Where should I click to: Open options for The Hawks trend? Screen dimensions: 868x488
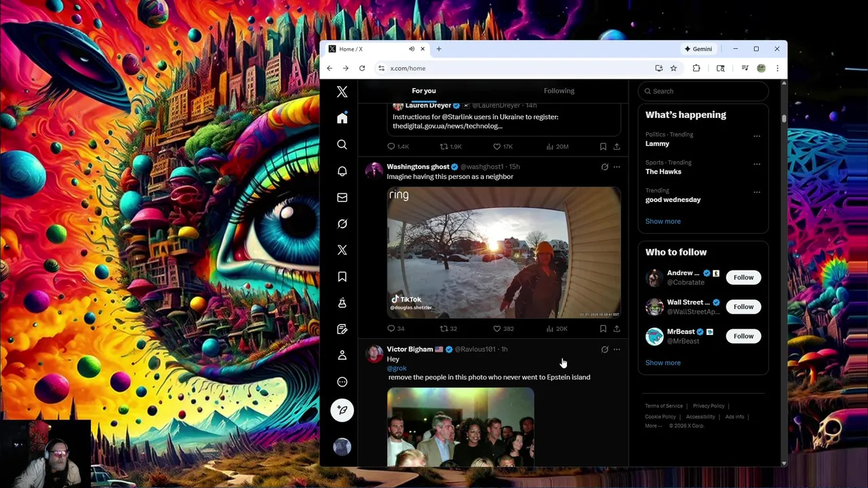pyautogui.click(x=757, y=164)
